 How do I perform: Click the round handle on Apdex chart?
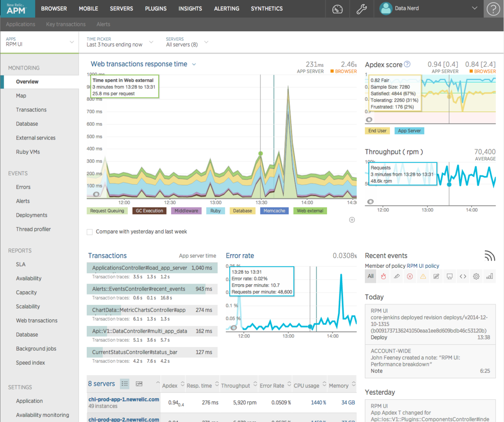[x=369, y=120]
